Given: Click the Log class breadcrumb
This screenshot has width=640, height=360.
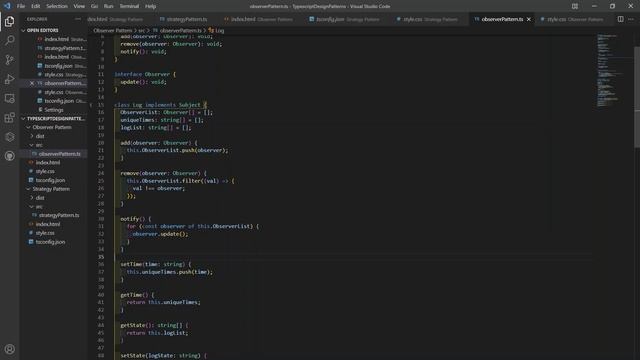Looking at the screenshot, I should [x=216, y=31].
